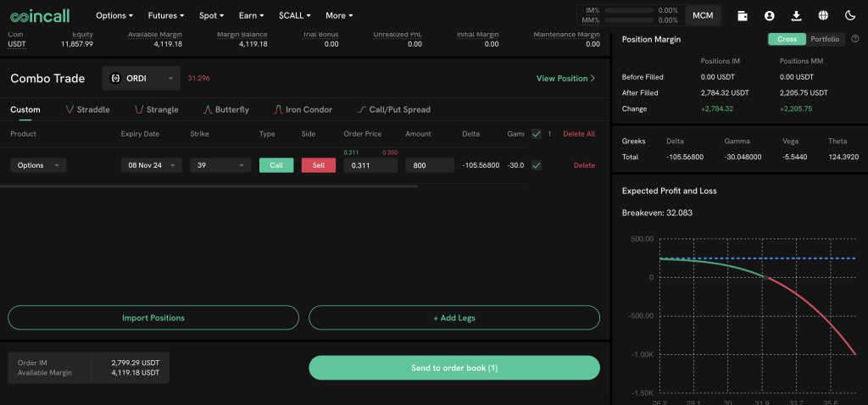Open the language globe icon
This screenshot has width=868, height=405.
click(x=823, y=15)
